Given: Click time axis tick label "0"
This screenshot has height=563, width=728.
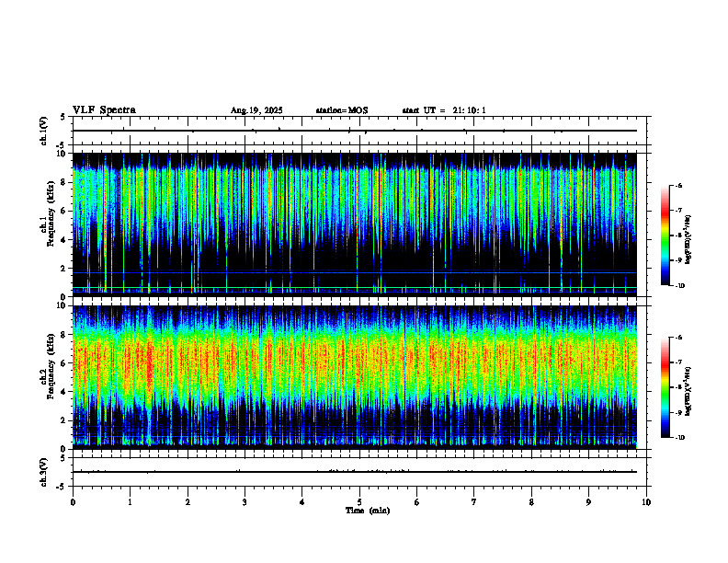Looking at the screenshot, I should click(x=73, y=502).
